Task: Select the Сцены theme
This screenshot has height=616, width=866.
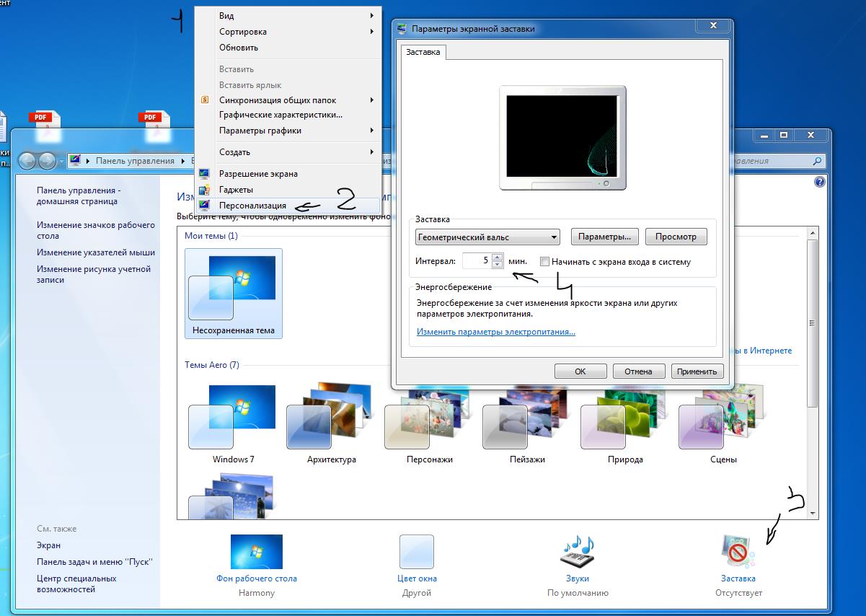Action: [x=724, y=424]
